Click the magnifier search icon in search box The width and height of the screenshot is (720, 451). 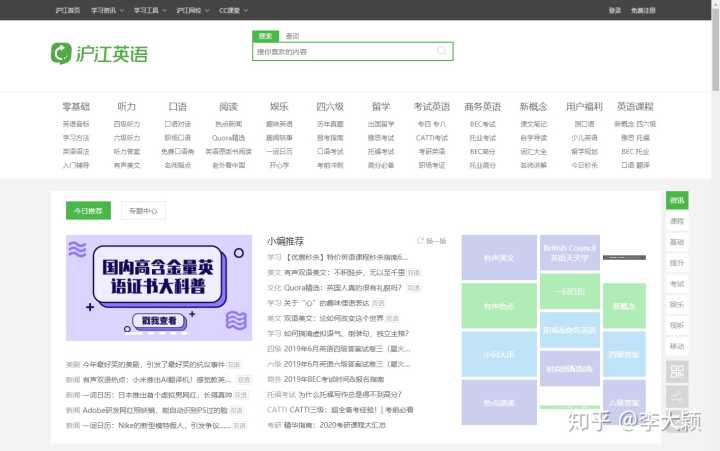442,51
